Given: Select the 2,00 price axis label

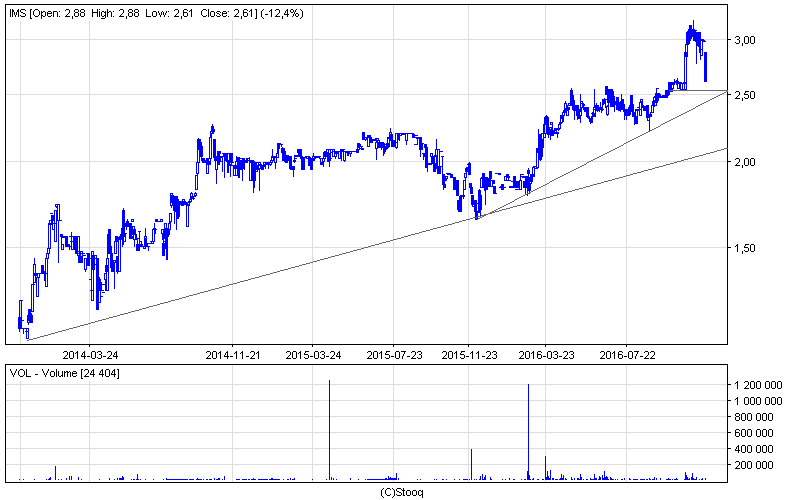Looking at the screenshot, I should point(745,162).
